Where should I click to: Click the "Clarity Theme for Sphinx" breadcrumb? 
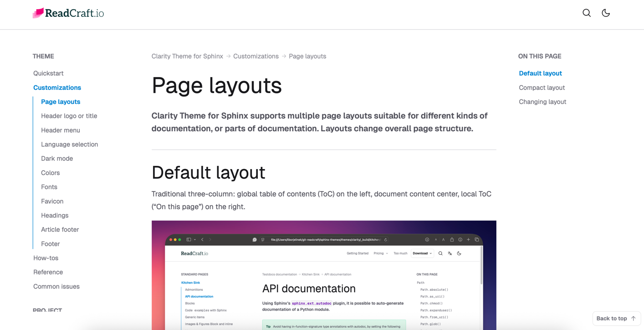187,56
